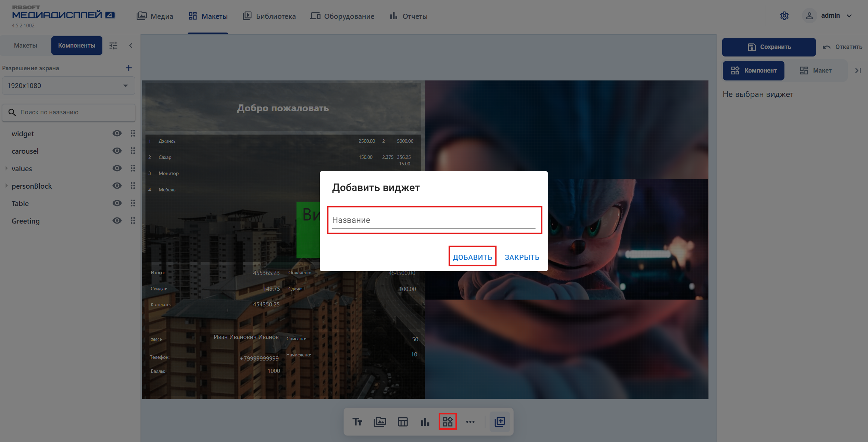Viewport: 868px width, 442px height.
Task: Open filter settings sliders icon
Action: 113,46
